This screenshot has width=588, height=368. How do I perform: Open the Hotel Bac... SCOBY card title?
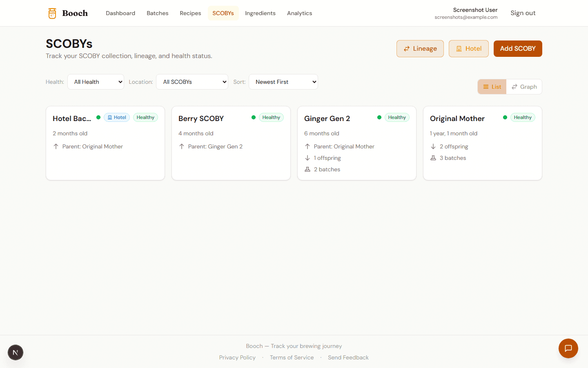pos(72,119)
